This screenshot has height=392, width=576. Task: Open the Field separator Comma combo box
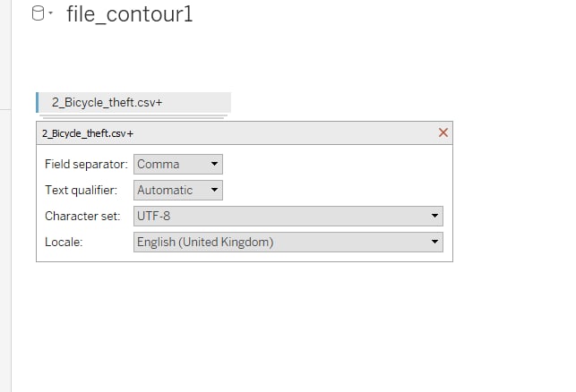point(178,164)
